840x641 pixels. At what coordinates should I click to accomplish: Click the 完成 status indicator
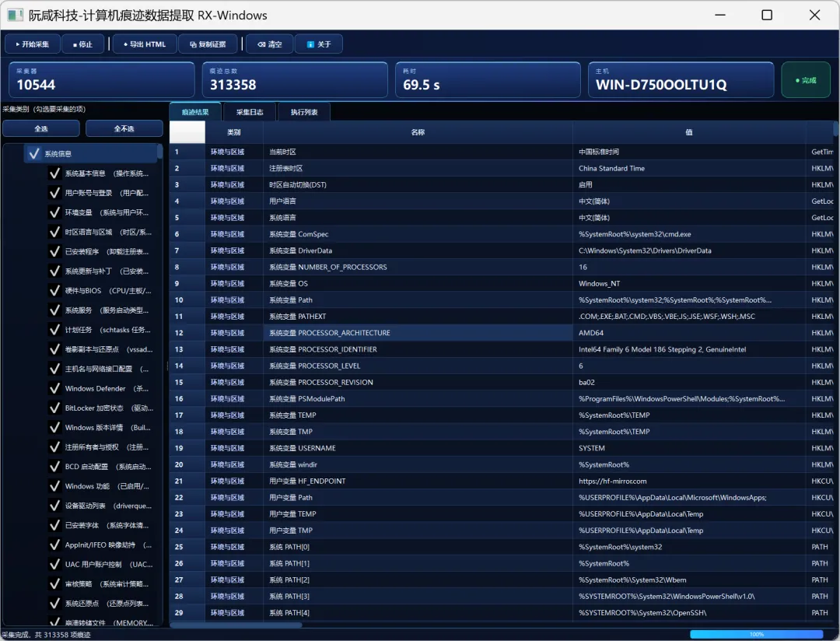[x=806, y=80]
